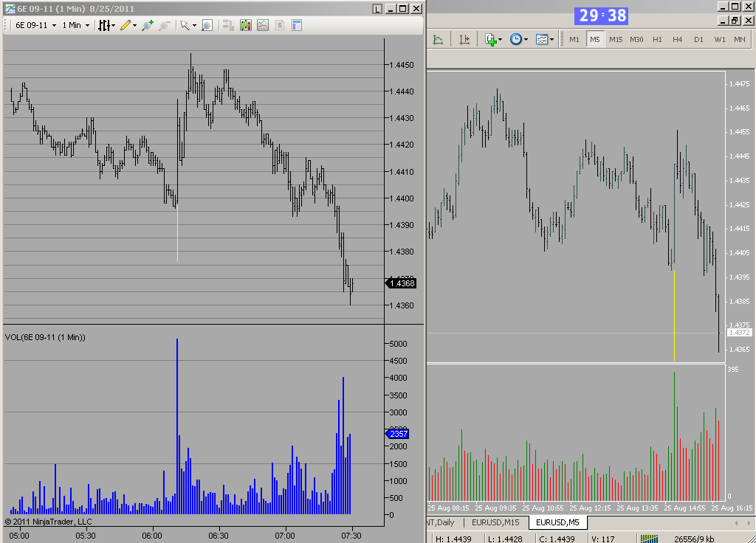
Task: Expand the drawing tools dropdown arrow
Action: tap(134, 26)
